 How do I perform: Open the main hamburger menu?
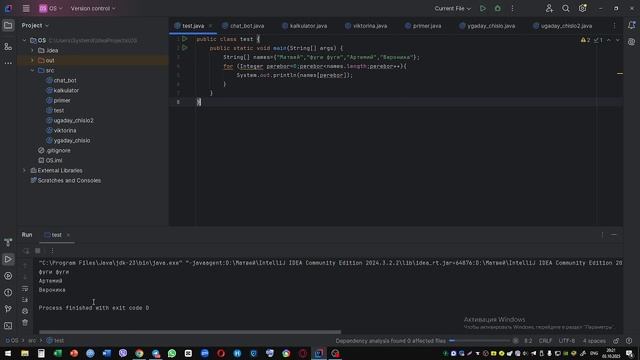point(26,8)
